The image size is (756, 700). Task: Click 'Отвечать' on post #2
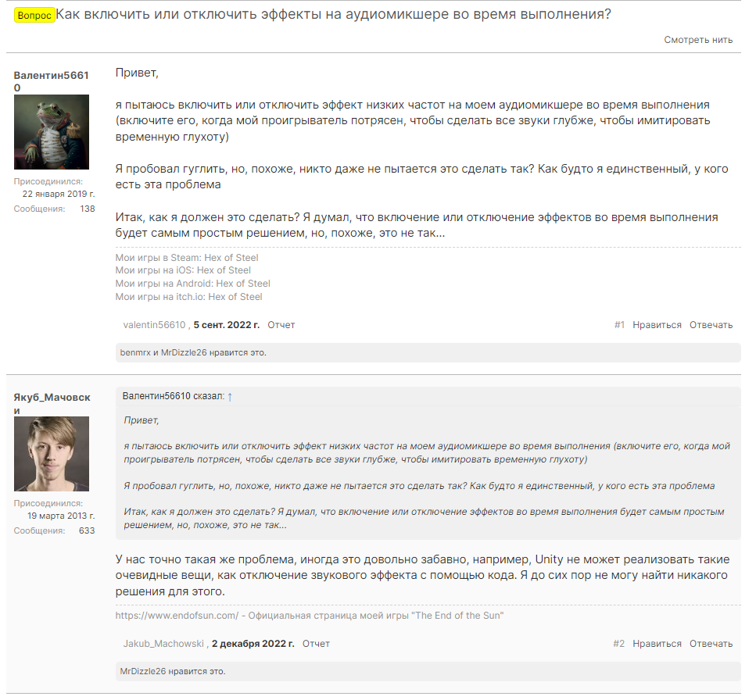711,644
